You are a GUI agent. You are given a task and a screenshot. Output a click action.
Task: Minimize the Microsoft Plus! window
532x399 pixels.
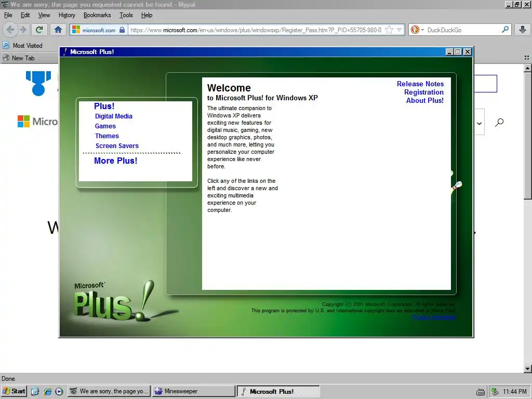[x=449, y=51]
